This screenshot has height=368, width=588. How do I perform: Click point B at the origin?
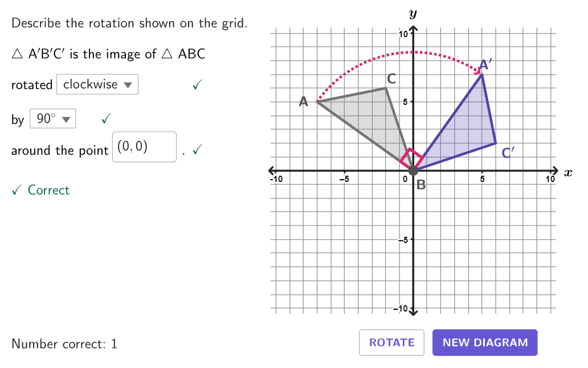pos(414,170)
